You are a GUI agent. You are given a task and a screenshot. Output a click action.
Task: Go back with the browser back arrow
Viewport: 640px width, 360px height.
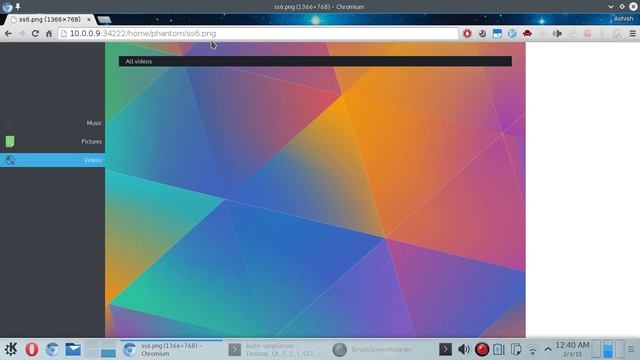[8, 33]
